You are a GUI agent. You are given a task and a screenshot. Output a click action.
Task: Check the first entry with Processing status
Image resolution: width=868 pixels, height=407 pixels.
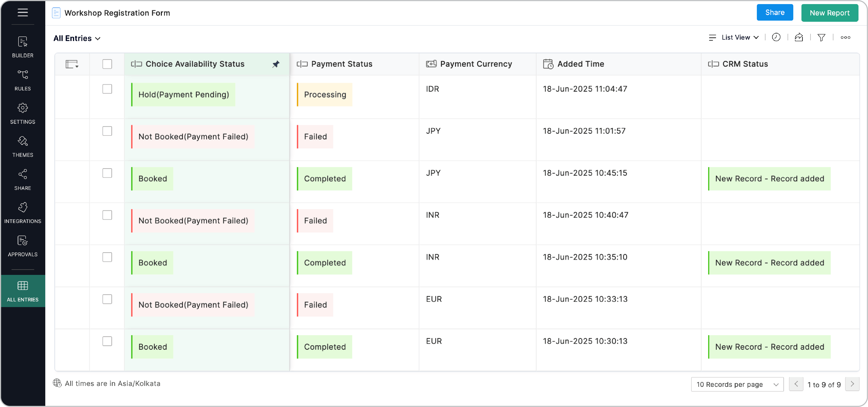coord(107,89)
